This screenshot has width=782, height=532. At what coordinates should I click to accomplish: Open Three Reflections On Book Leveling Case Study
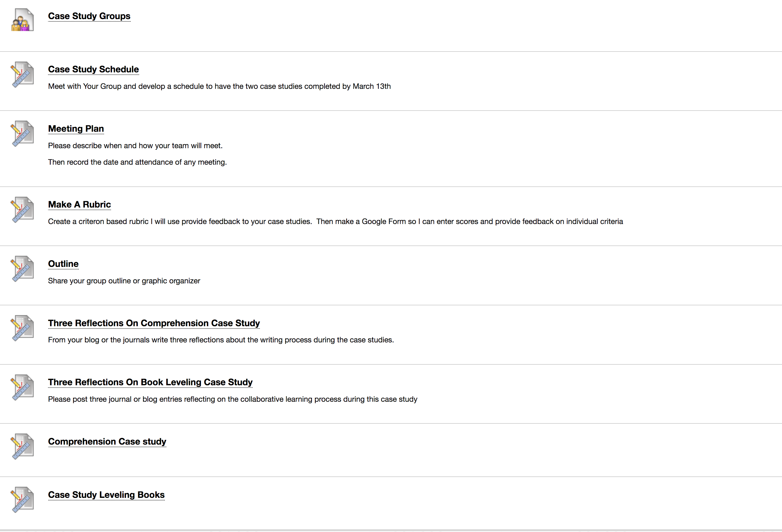click(x=150, y=382)
